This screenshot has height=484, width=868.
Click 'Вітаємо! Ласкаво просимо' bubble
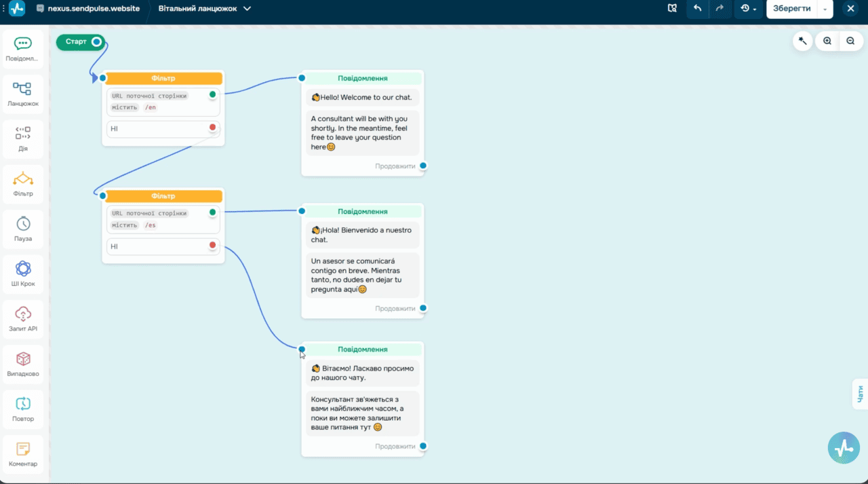363,373
